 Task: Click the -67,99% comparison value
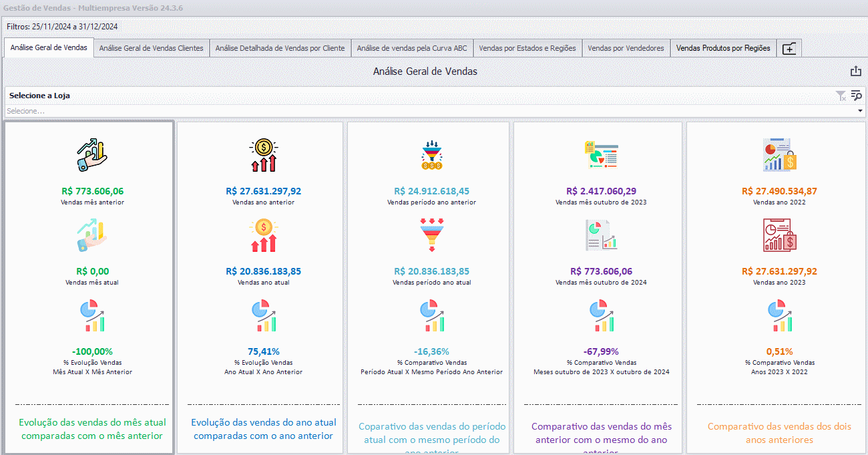(x=601, y=351)
